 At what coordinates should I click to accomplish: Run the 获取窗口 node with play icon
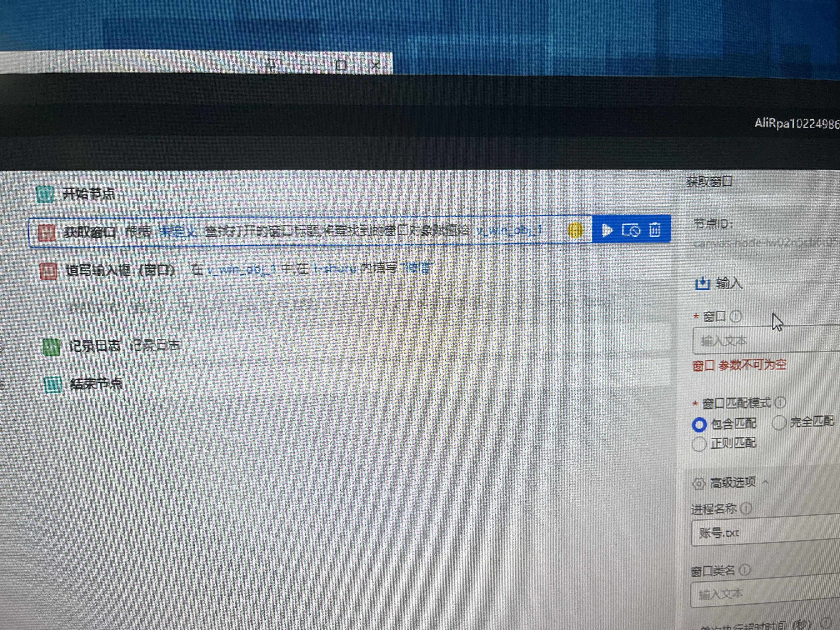click(x=607, y=230)
